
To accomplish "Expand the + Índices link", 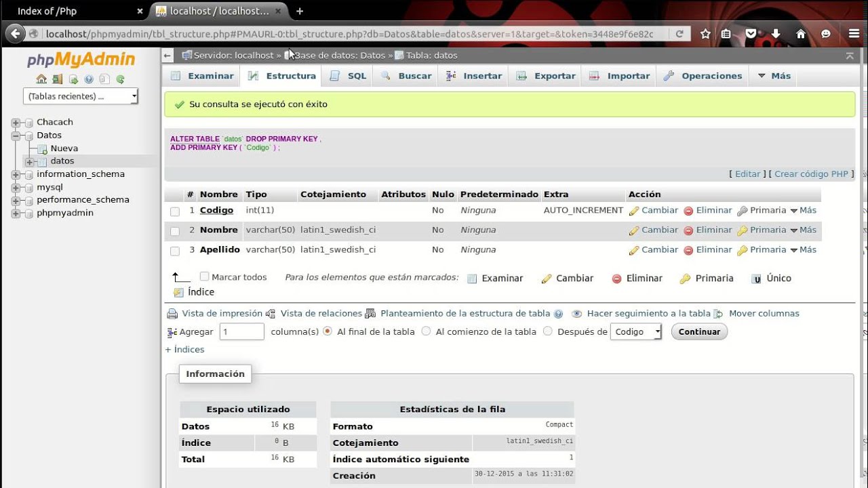I will [x=184, y=349].
